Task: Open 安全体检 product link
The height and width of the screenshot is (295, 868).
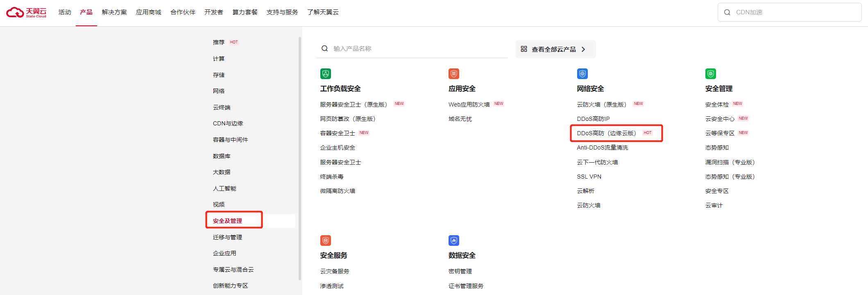Action: [x=717, y=104]
